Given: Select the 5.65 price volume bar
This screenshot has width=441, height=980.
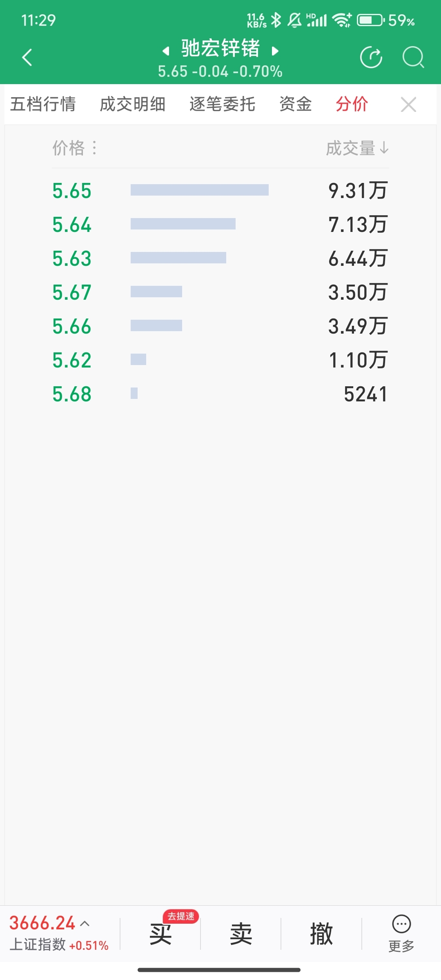Looking at the screenshot, I should [200, 190].
